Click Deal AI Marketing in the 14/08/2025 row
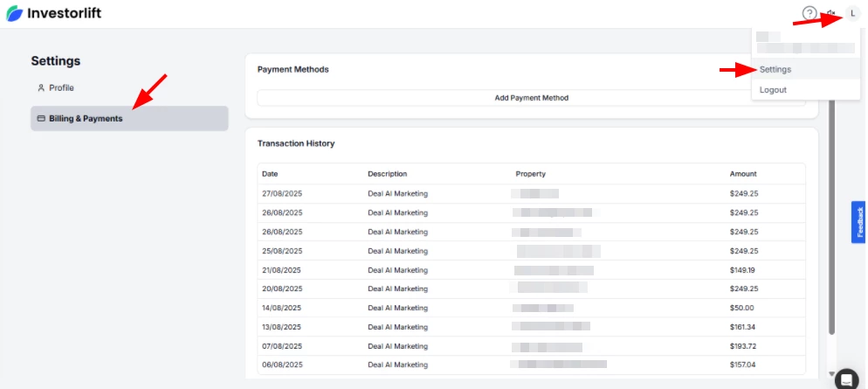Screen dimensions: 868x389 (x=398, y=308)
